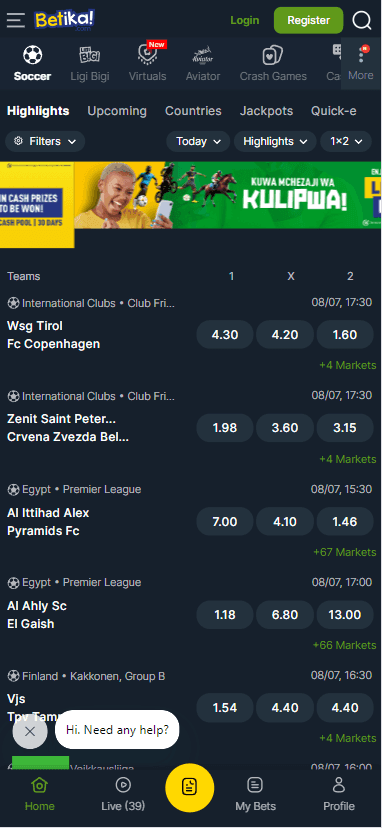Open Crash Games cards icon
The height and width of the screenshot is (828, 382).
[x=273, y=55]
